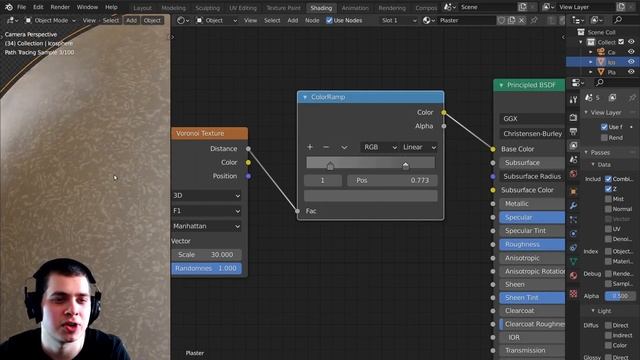
Task: Open the Material properties sphere icon
Action: pos(573,276)
